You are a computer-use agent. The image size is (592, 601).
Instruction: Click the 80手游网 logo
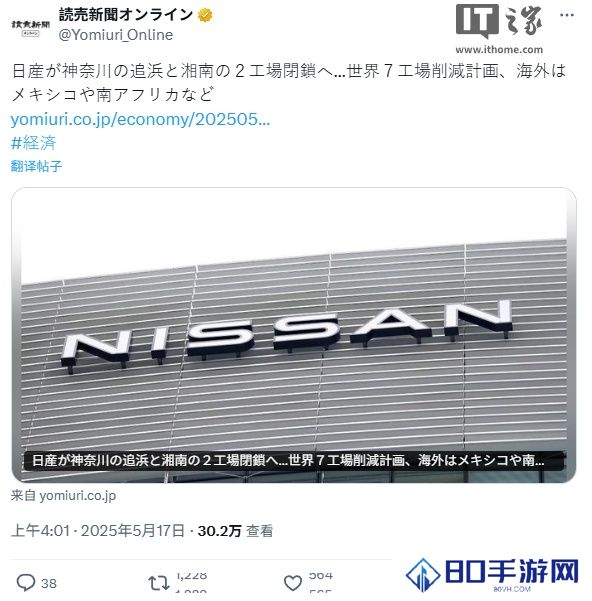click(492, 574)
